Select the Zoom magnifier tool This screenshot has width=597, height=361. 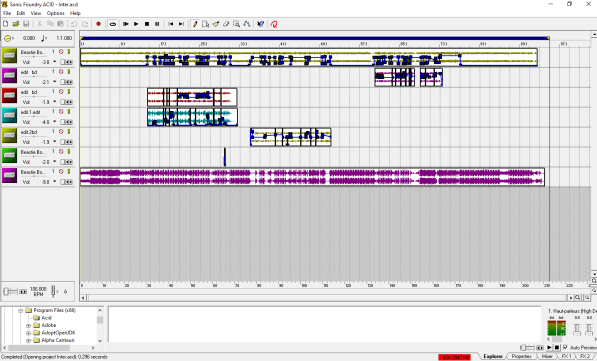(236, 24)
